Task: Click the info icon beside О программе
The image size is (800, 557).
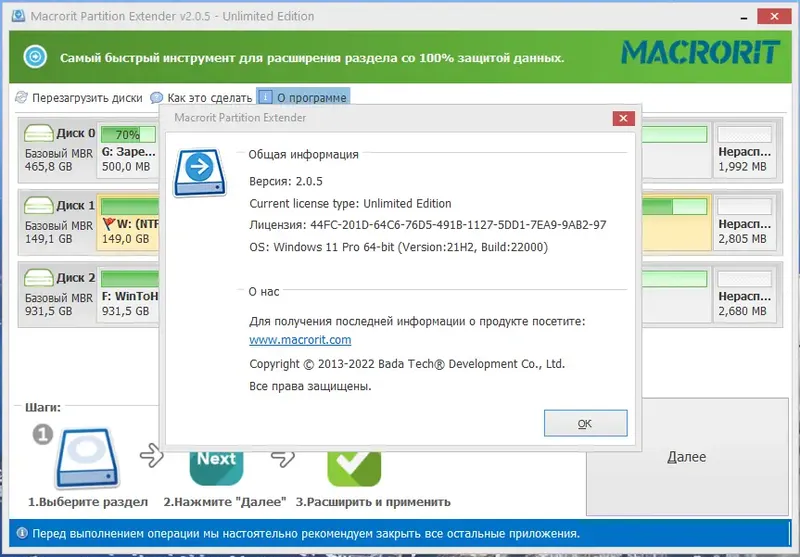Action: 265,96
